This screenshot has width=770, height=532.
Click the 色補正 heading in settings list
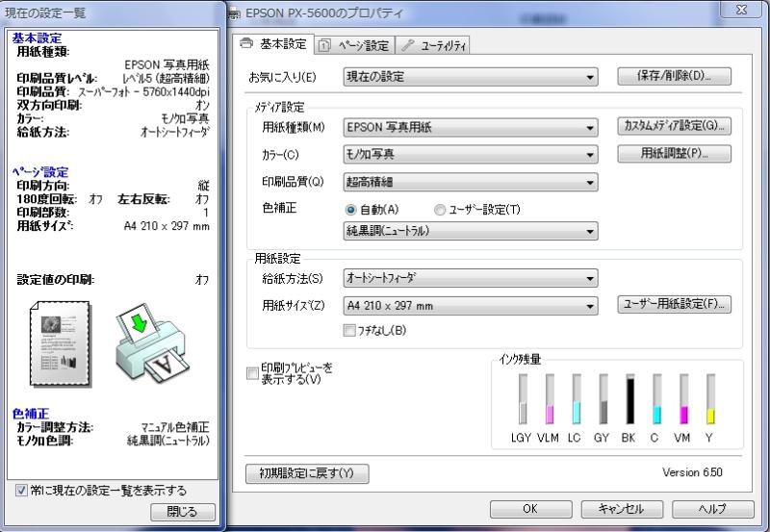pyautogui.click(x=31, y=414)
